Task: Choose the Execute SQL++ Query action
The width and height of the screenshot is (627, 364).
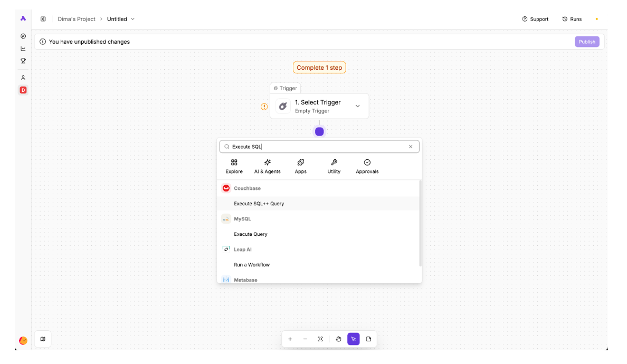Action: click(259, 204)
